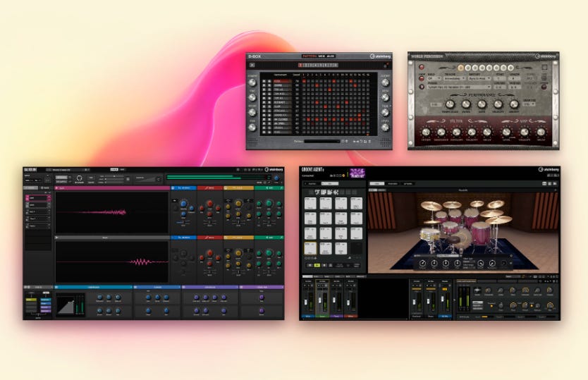
Task: Click large yellow knob in upper Backbone section
Action: pos(238,204)
